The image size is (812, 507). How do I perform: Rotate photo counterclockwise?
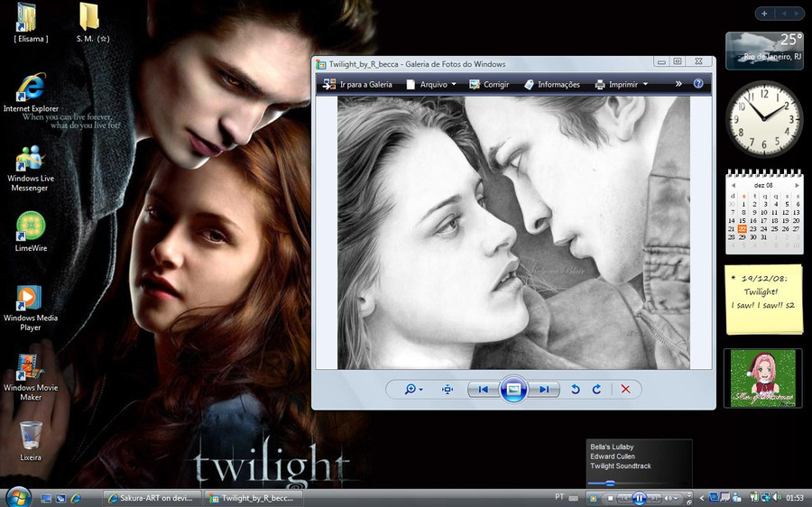click(575, 389)
